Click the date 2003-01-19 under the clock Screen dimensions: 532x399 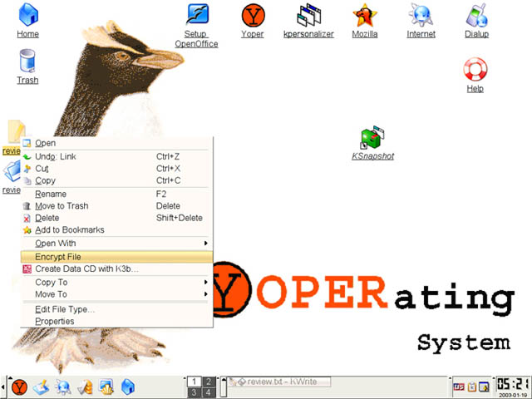click(514, 396)
